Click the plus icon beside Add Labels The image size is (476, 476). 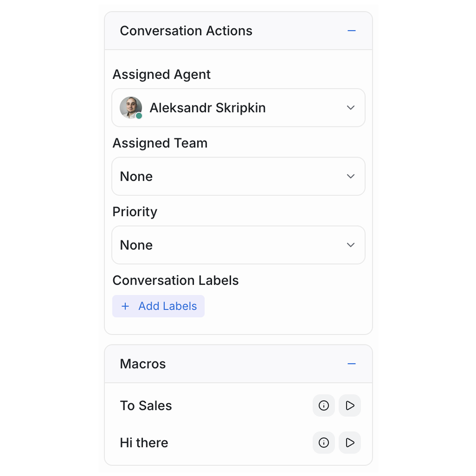point(126,306)
